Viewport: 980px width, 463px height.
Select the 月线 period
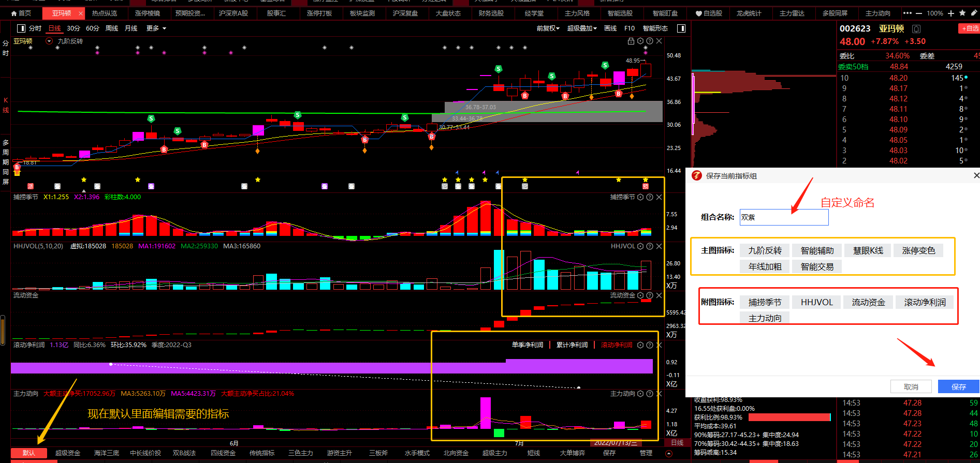(x=131, y=28)
